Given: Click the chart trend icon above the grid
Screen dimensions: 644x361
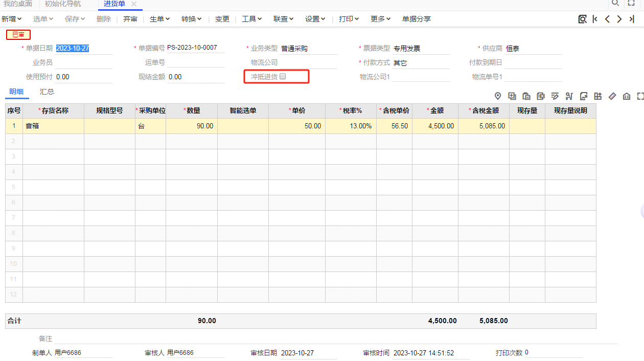Looking at the screenshot, I should pyautogui.click(x=583, y=96).
